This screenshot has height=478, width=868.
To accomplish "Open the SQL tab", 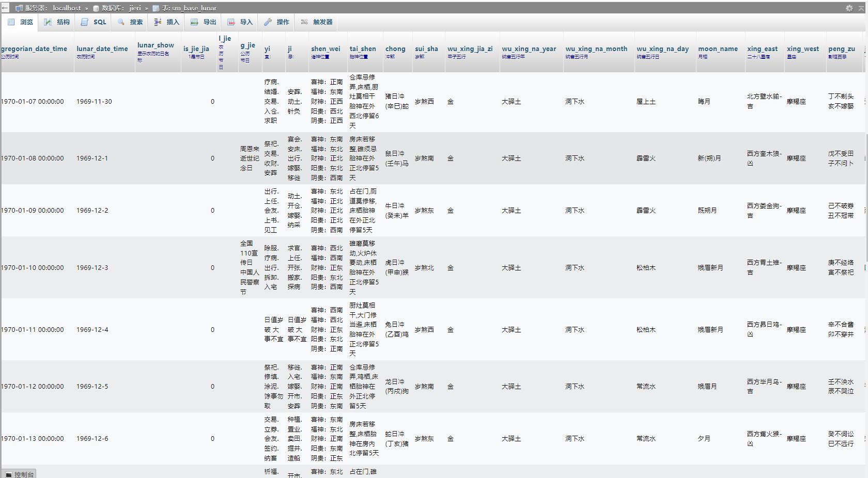I will (94, 22).
